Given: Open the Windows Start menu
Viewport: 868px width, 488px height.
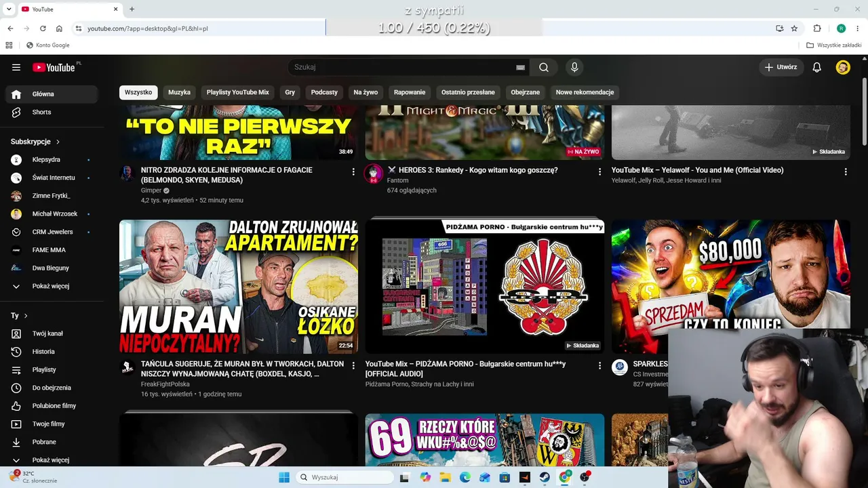Looking at the screenshot, I should (284, 477).
